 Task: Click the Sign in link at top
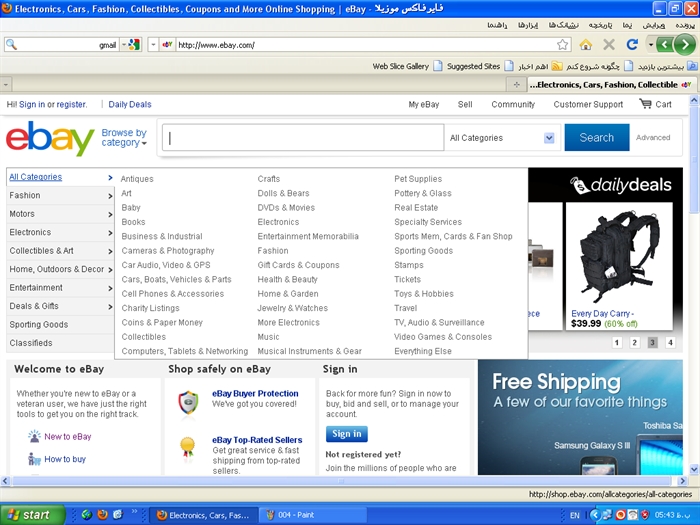coord(32,104)
